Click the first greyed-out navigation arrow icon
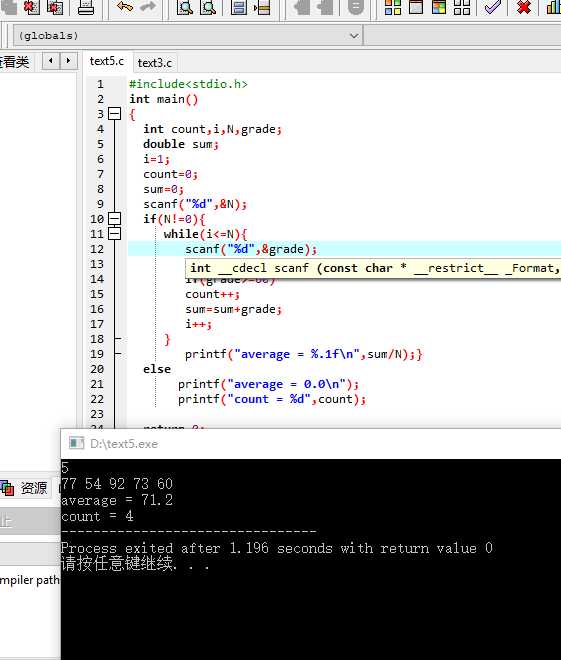The image size is (561, 660). click(x=302, y=7)
